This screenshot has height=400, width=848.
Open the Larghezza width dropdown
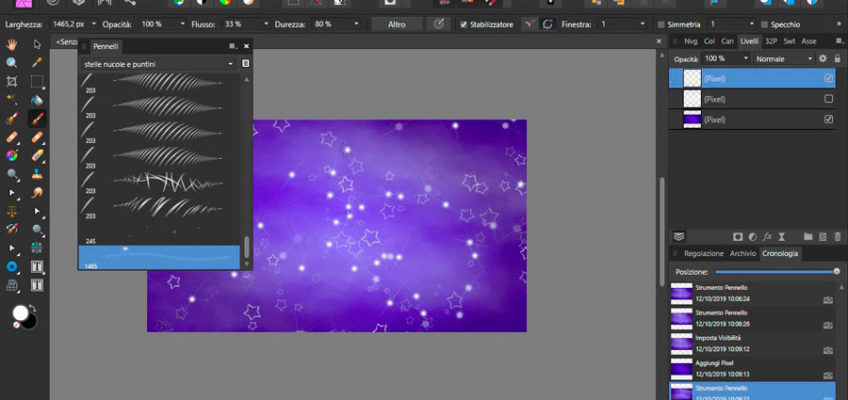pos(94,24)
